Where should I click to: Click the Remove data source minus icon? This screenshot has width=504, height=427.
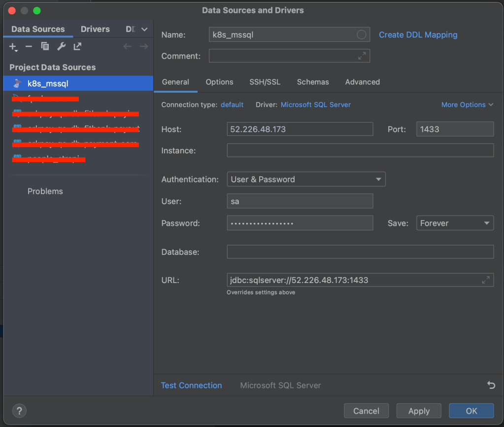[29, 46]
